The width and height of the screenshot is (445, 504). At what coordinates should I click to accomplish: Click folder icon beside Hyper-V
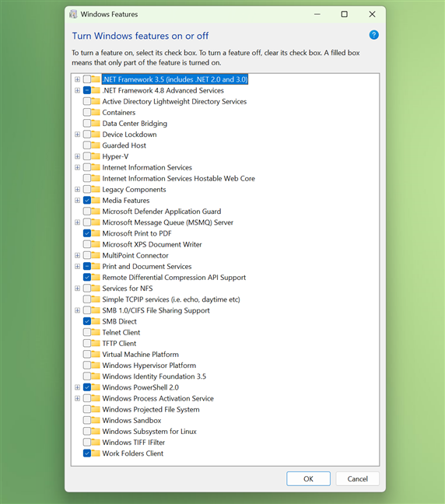[x=96, y=156]
